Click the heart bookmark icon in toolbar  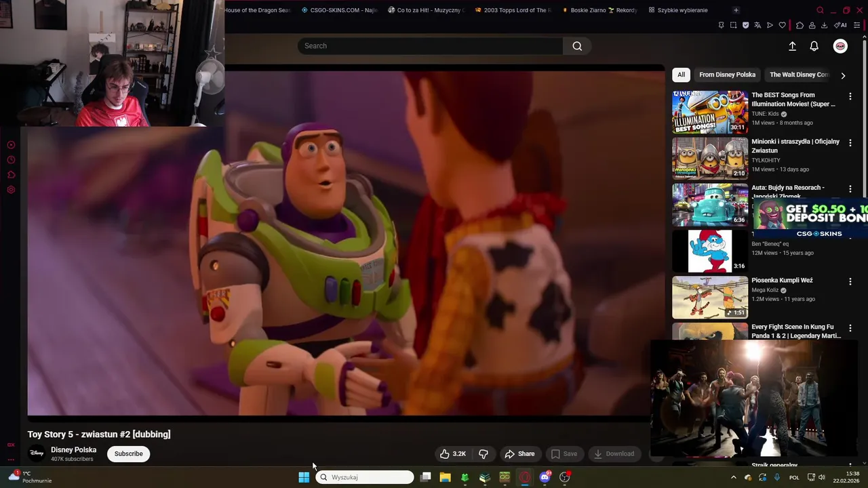point(782,25)
